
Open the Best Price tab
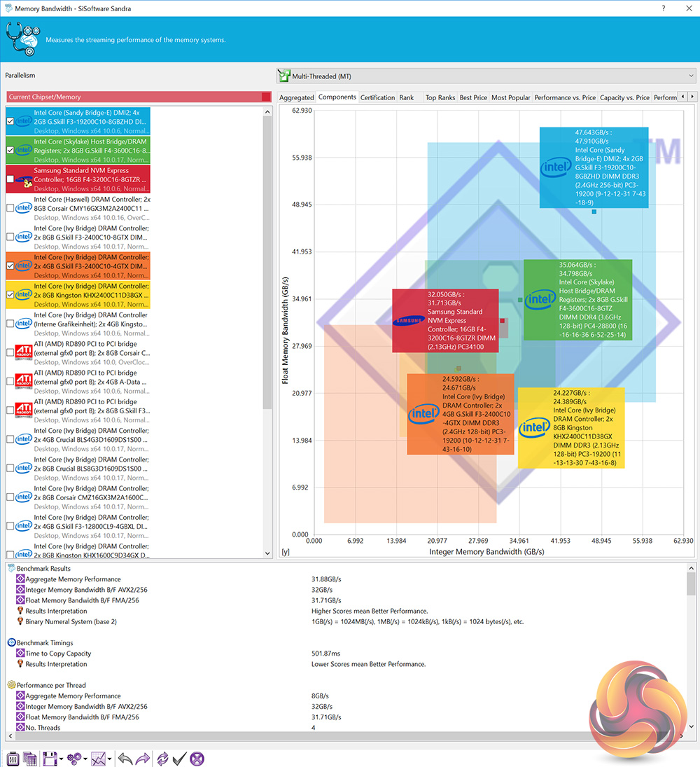(473, 97)
